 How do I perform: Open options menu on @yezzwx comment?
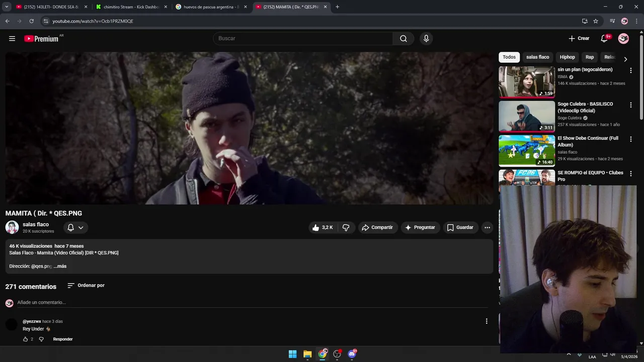coord(487,321)
